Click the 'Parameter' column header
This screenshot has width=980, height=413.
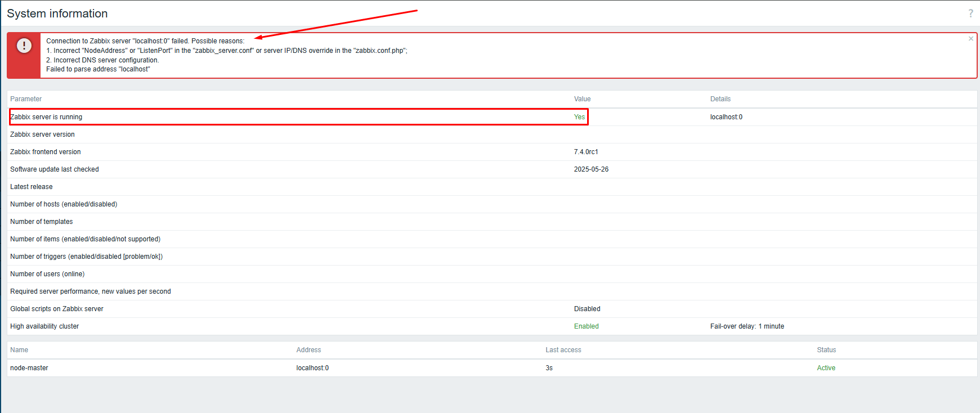pos(26,99)
